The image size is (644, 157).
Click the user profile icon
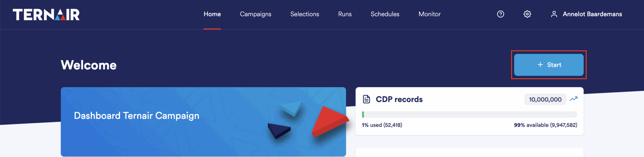(x=554, y=14)
